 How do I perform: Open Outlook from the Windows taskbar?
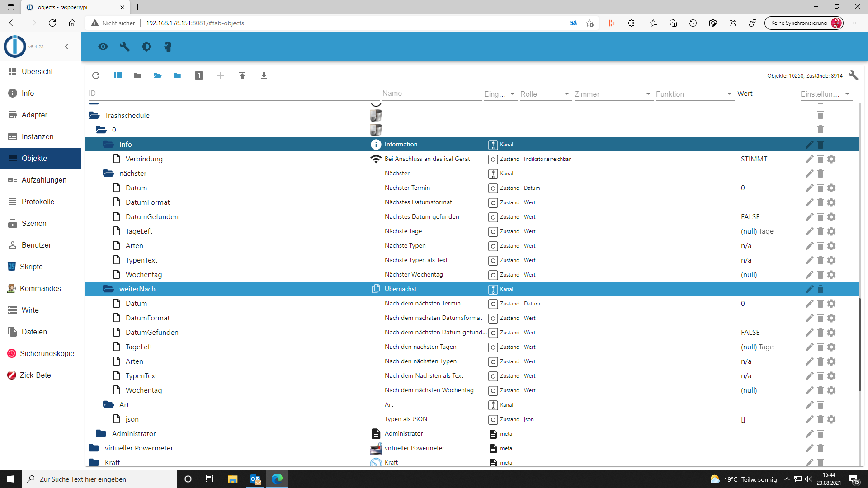tap(255, 479)
